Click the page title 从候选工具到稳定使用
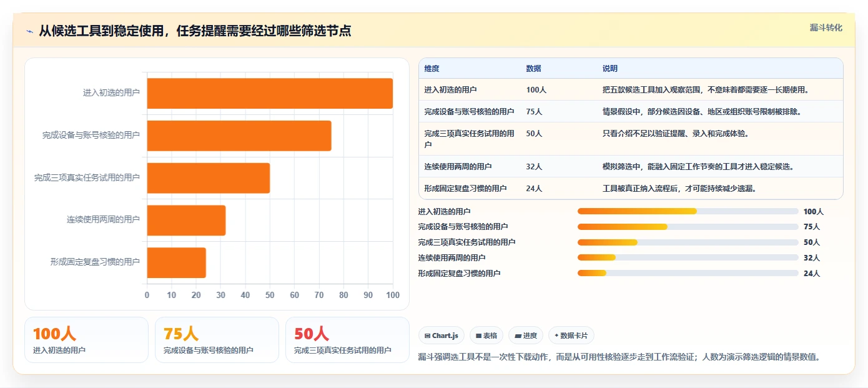Viewport: 868px width, 388px height. [195, 31]
